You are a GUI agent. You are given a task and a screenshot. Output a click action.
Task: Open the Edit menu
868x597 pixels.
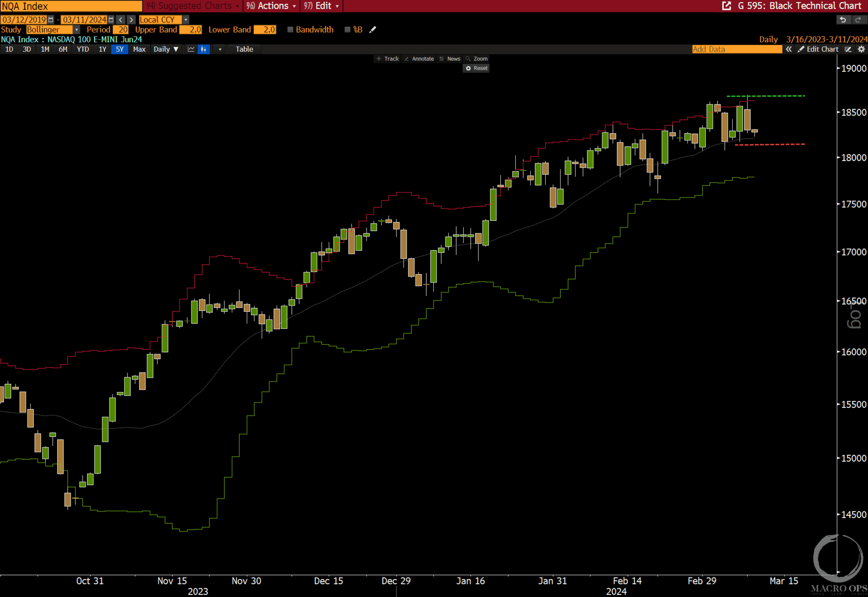pyautogui.click(x=321, y=6)
